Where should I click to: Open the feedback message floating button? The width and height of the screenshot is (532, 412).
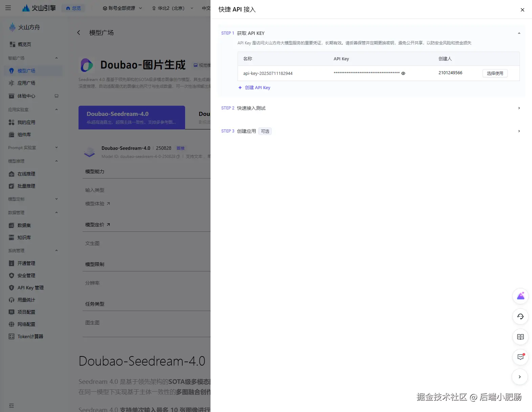pos(520,357)
